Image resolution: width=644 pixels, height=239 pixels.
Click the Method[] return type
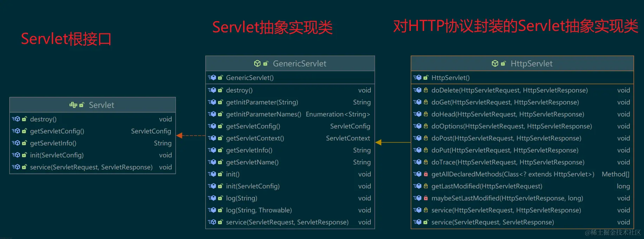(x=616, y=174)
